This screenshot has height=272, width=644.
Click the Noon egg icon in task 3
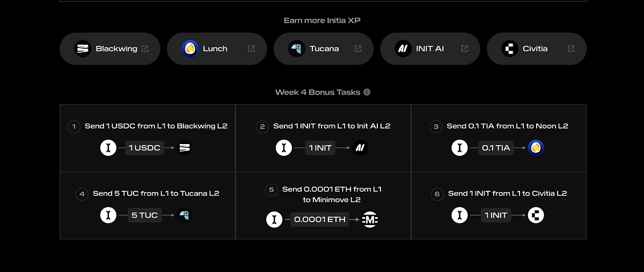536,147
